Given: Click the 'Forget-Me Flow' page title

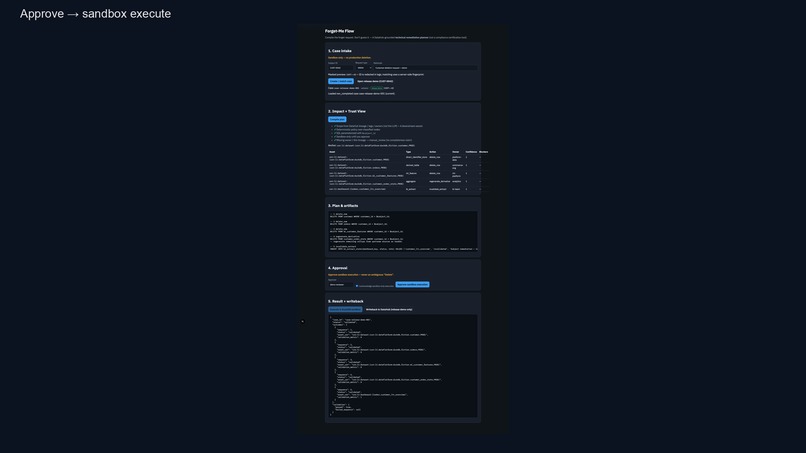Looking at the screenshot, I should pyautogui.click(x=339, y=31).
